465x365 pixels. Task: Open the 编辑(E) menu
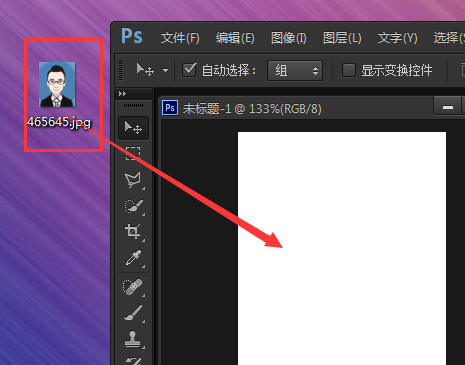(235, 38)
